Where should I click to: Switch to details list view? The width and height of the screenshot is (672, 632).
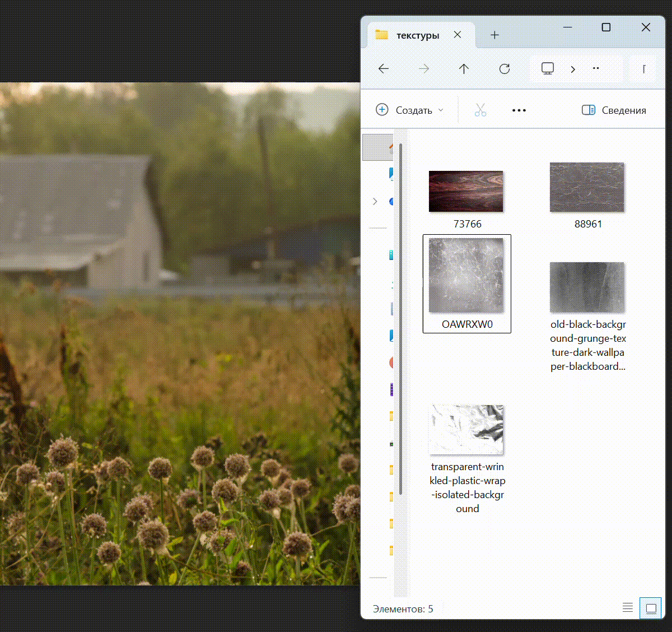click(x=628, y=608)
